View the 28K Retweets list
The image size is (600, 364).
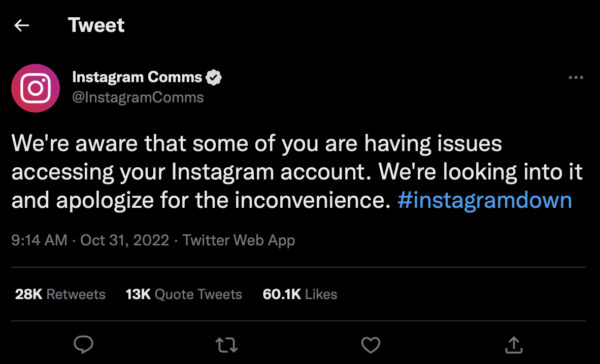(60, 294)
